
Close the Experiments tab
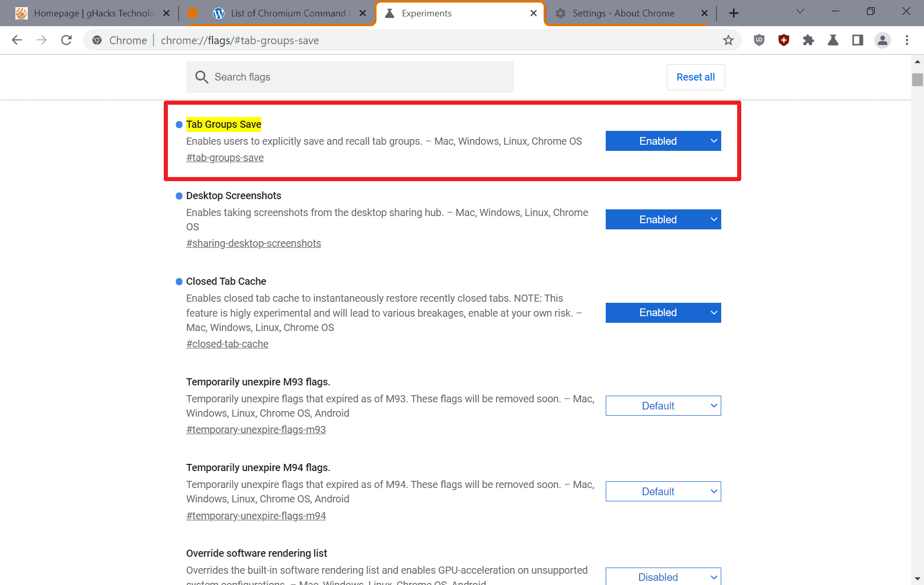tap(534, 13)
